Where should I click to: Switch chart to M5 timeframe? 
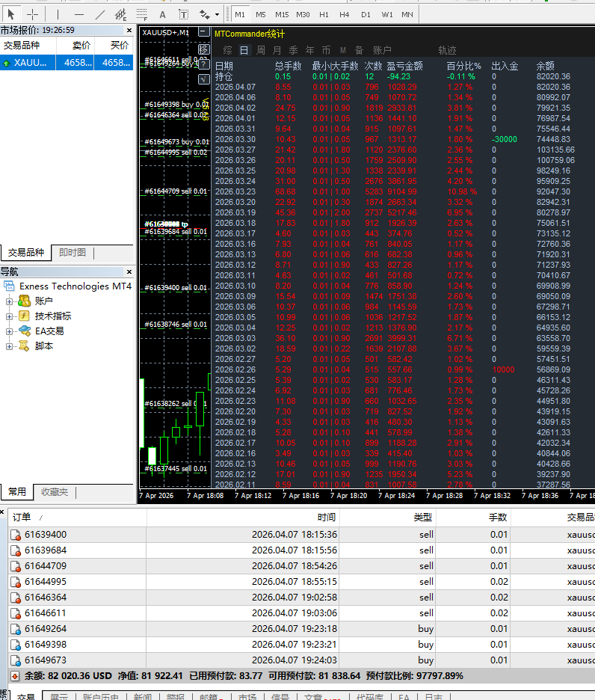pyautogui.click(x=261, y=14)
